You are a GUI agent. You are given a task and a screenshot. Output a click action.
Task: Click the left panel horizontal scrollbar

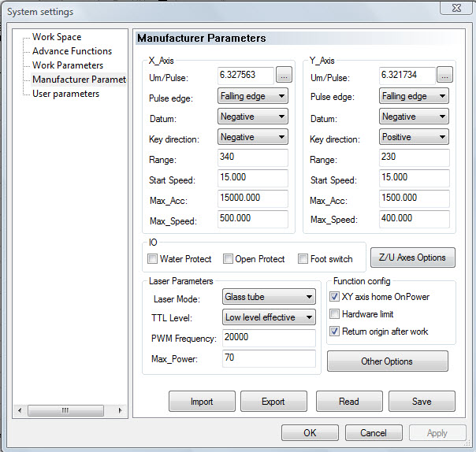(69, 410)
